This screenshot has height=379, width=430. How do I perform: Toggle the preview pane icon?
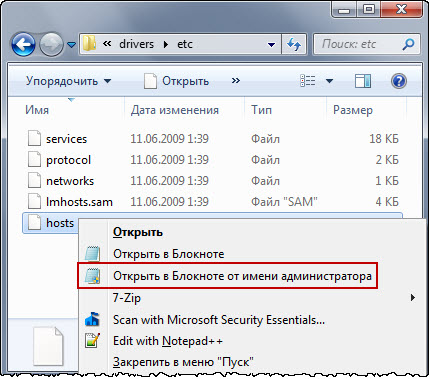point(363,81)
